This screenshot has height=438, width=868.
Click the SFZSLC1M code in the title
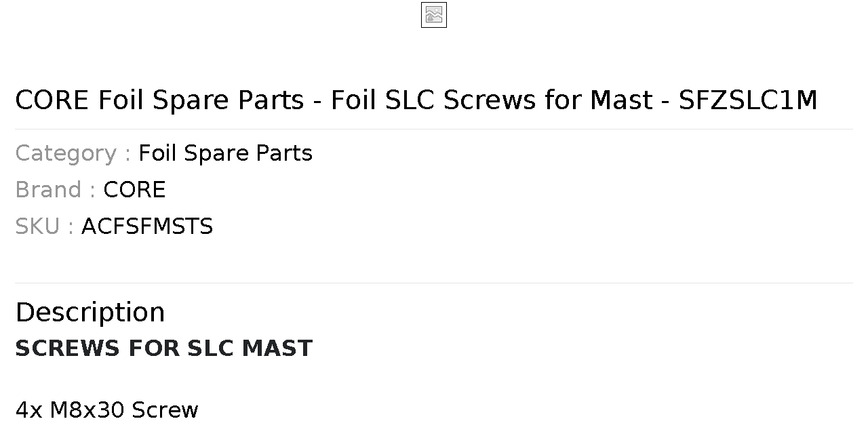(748, 100)
